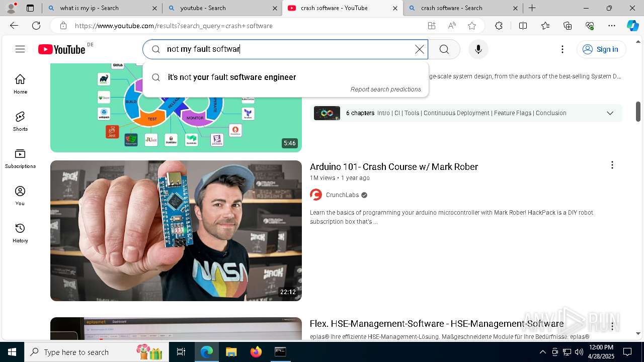Launch Firefox from taskbar
This screenshot has width=644, height=362.
[x=256, y=352]
